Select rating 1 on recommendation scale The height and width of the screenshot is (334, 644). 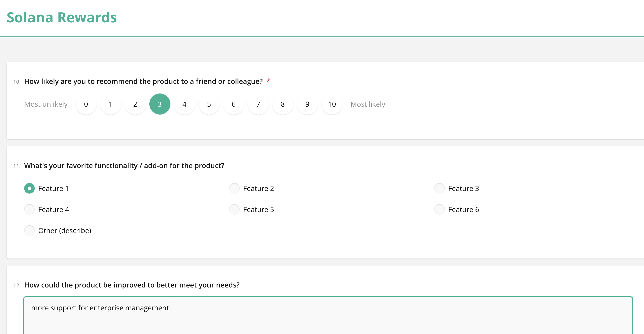(x=110, y=104)
